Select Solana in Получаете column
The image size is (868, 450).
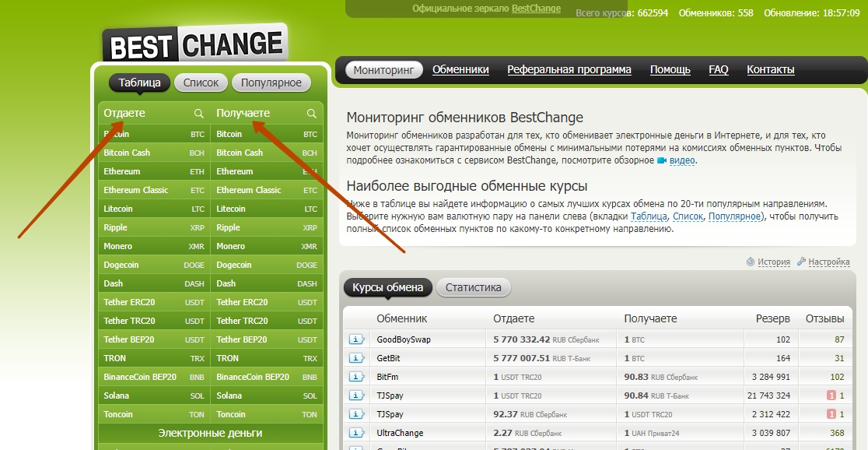tap(267, 396)
